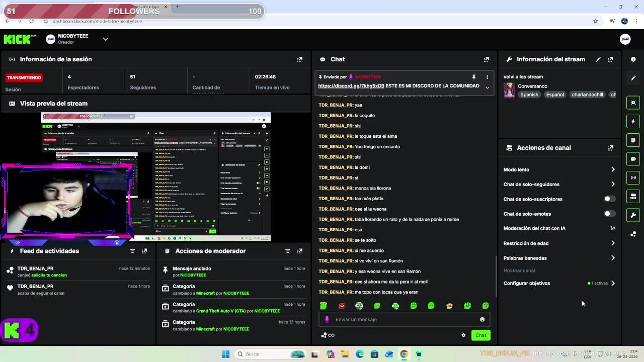Filter the Acciones de moderador list
The height and width of the screenshot is (362, 644).
288,251
